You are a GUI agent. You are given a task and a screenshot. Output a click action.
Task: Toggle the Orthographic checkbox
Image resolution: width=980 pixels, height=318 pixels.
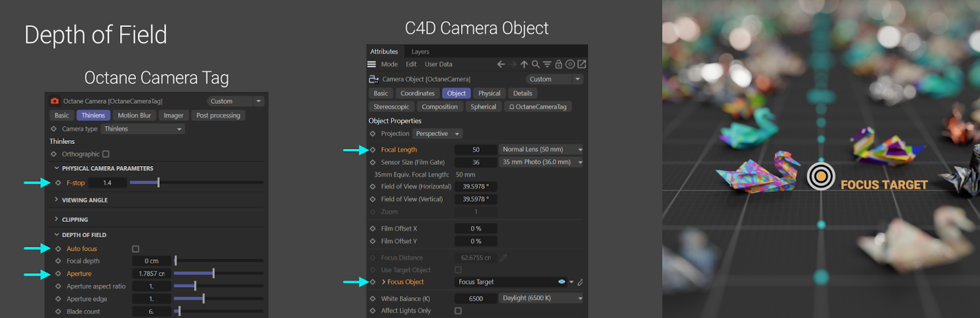tap(106, 154)
